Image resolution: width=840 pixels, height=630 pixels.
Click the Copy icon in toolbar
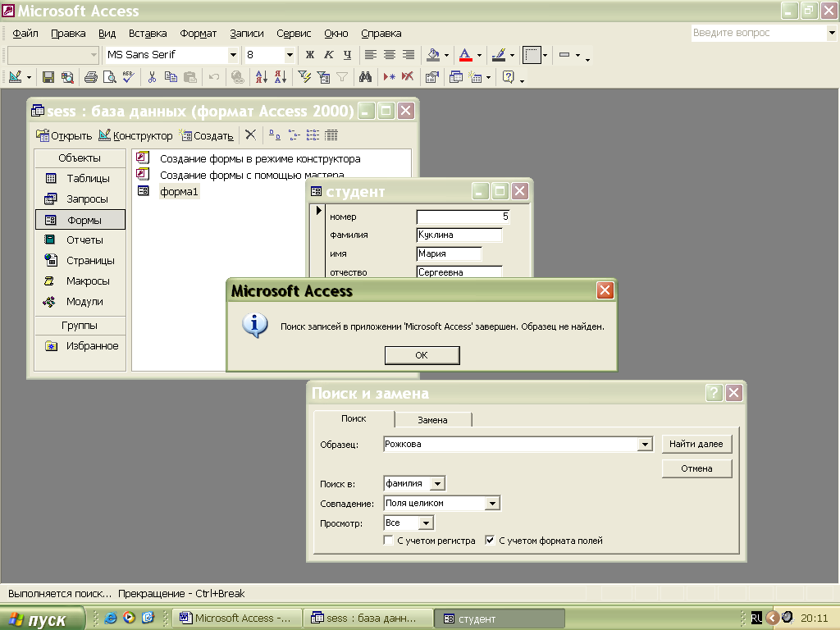point(171,78)
